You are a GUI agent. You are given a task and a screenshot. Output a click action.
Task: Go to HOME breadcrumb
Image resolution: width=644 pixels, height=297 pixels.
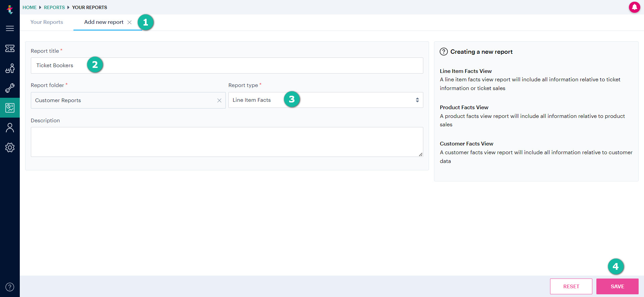pyautogui.click(x=30, y=7)
